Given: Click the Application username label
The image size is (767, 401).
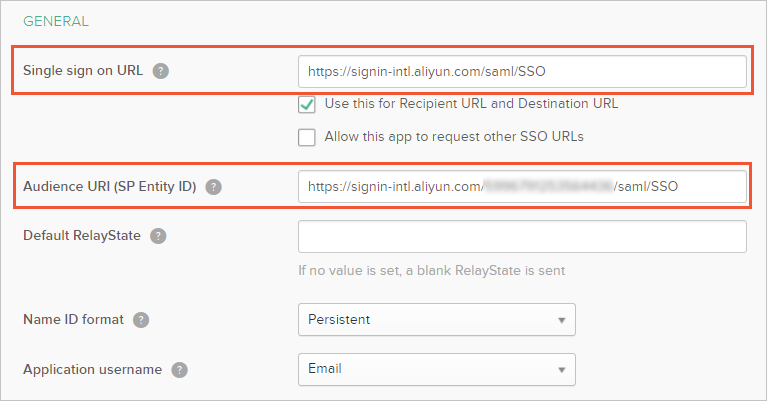Looking at the screenshot, I should [x=92, y=369].
